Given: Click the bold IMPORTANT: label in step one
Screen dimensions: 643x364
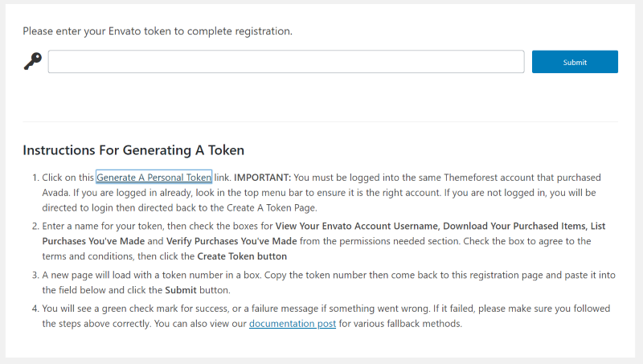Looking at the screenshot, I should point(263,178).
